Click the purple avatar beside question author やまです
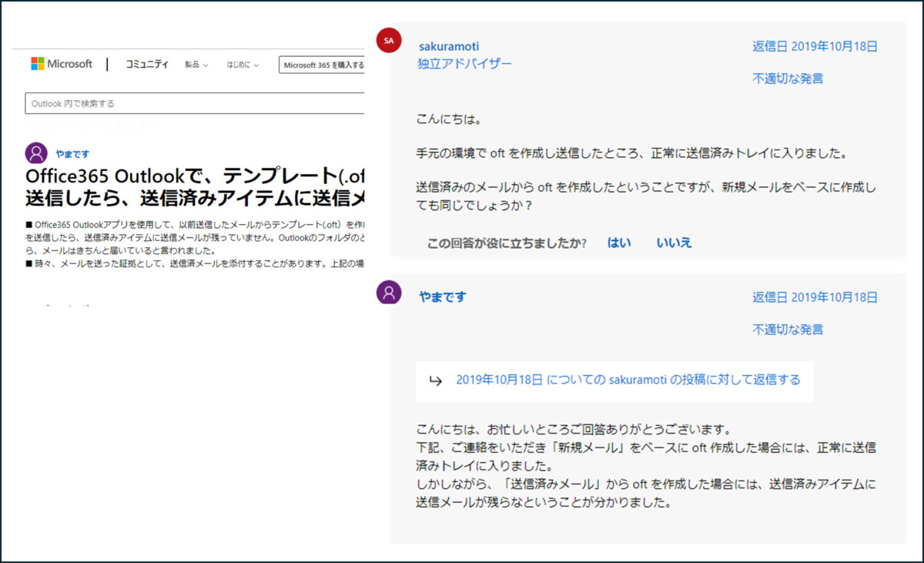This screenshot has width=924, height=563. coord(36,153)
